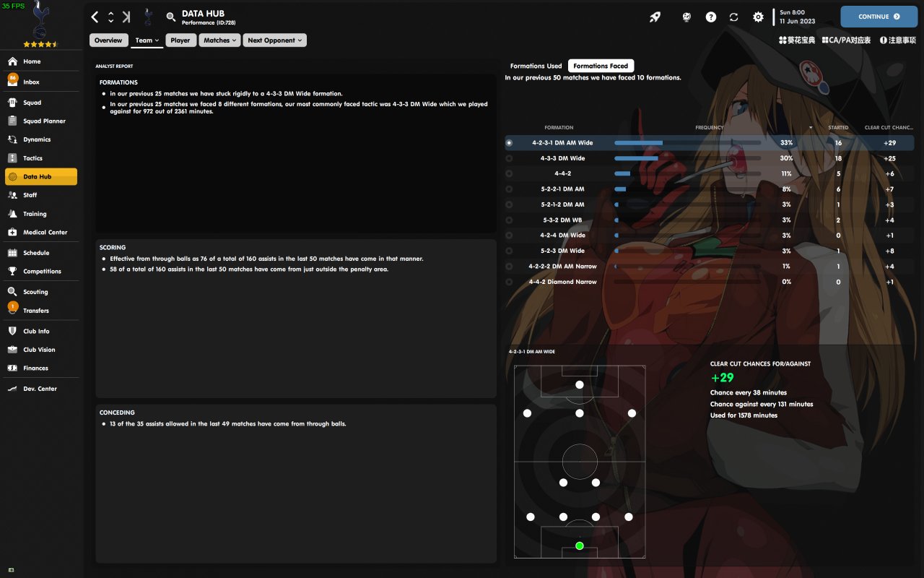Image resolution: width=924 pixels, height=578 pixels.
Task: Click the Home house icon in sidebar
Action: [12, 61]
